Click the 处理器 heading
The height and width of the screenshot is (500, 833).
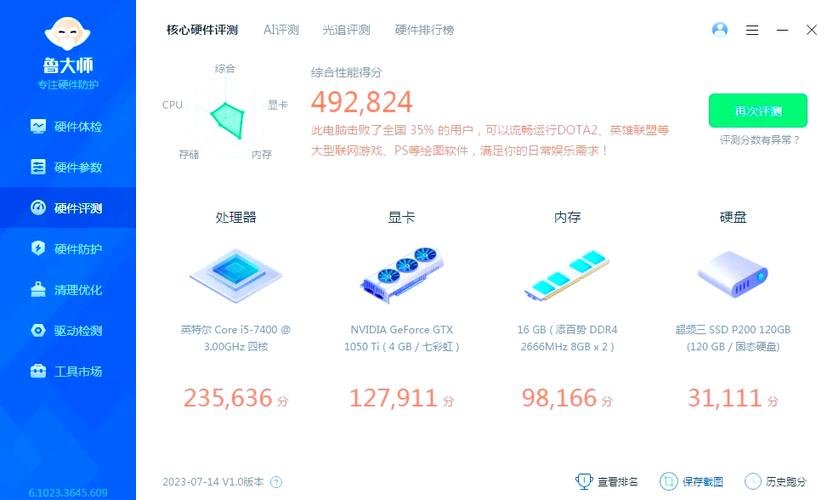pos(236,217)
